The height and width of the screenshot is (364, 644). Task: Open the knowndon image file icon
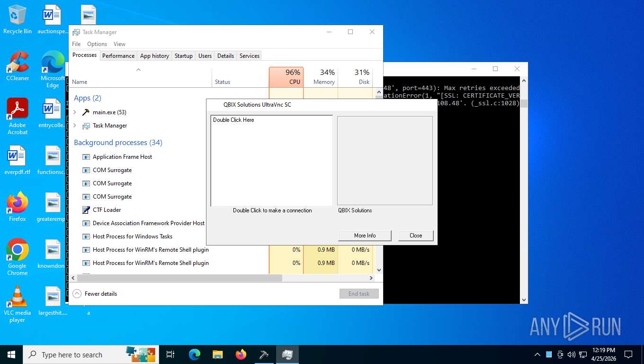point(52,254)
